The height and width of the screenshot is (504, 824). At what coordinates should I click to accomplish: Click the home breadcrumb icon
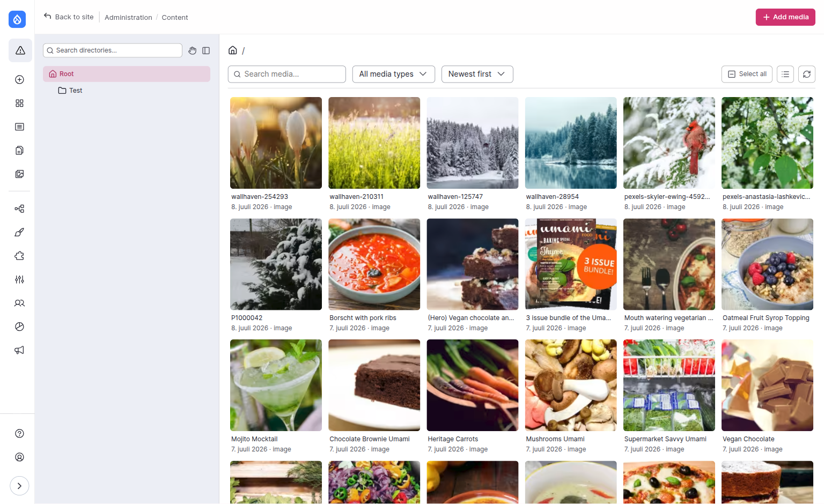(233, 50)
